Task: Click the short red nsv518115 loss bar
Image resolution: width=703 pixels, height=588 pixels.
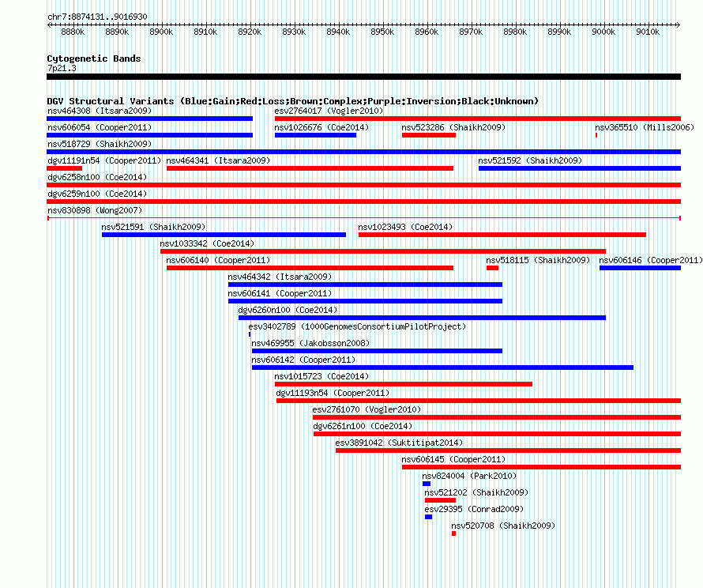Action: pos(492,268)
